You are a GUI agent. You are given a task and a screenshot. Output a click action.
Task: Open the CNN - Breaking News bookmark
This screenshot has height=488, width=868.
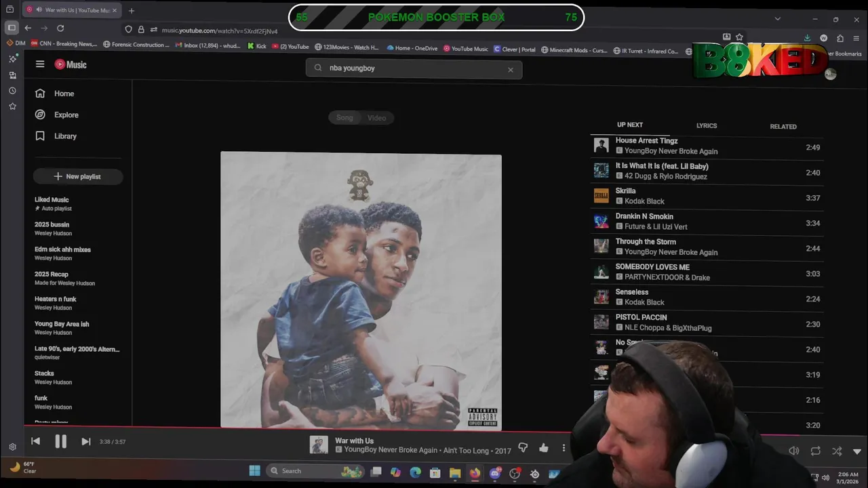click(x=64, y=44)
